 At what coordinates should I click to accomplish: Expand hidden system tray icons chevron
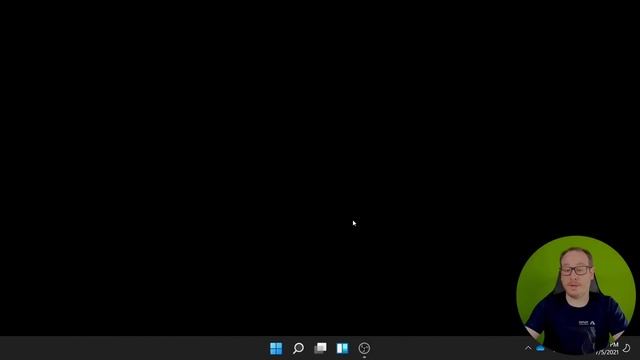click(528, 348)
